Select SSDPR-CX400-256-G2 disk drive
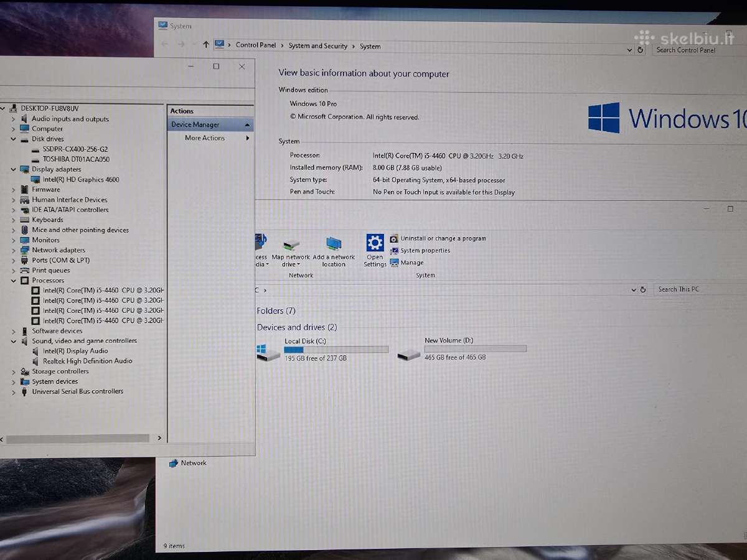747x560 pixels. [x=75, y=149]
